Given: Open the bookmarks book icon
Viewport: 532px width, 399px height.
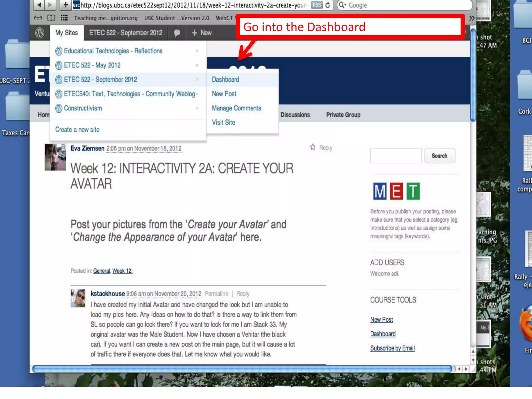Looking at the screenshot, I should point(51,18).
